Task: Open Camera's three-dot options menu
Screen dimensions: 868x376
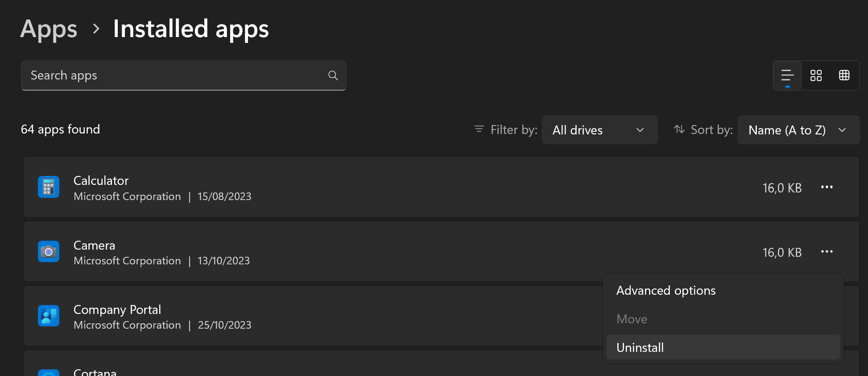Action: point(827,252)
